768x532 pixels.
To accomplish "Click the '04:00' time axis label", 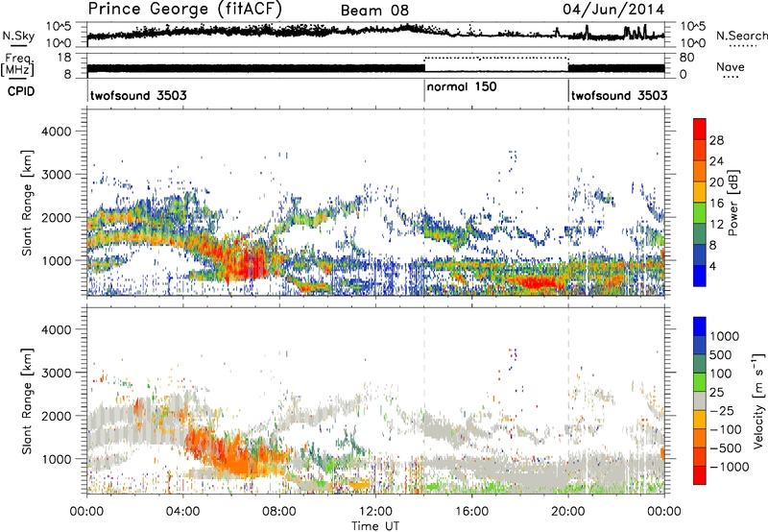I will click(182, 512).
